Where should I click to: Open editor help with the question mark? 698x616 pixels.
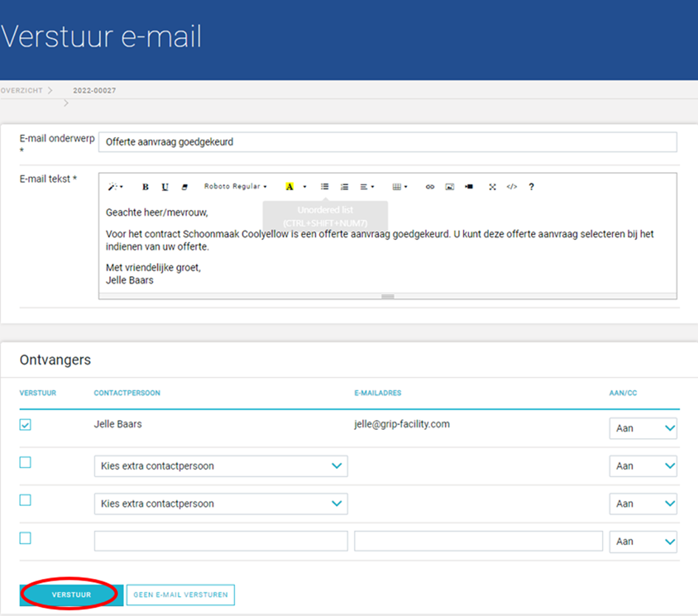tap(531, 187)
